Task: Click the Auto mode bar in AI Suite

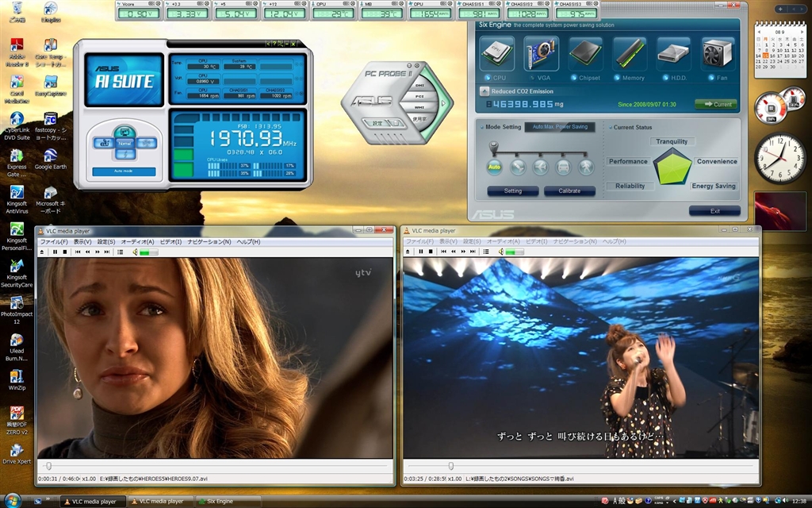Action: tap(124, 171)
